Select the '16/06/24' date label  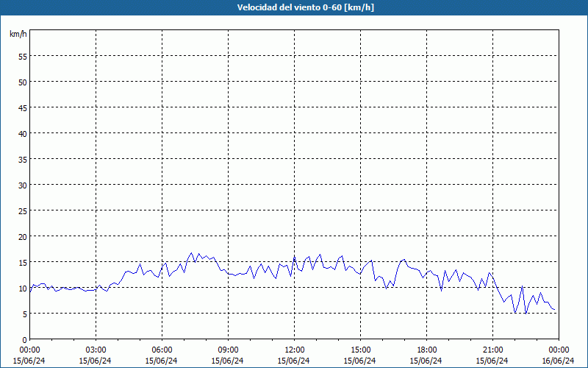tap(559, 361)
